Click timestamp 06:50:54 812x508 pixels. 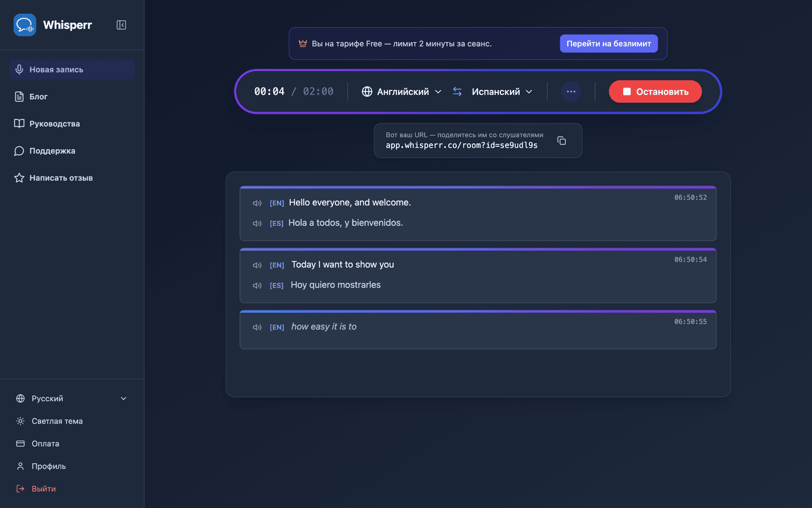(690, 260)
